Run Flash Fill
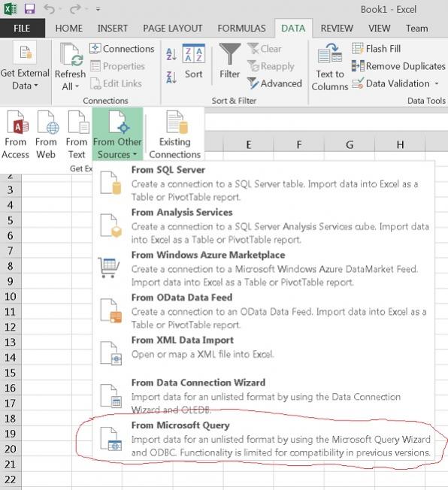Screen dimensions: 448x490 pyautogui.click(x=376, y=49)
